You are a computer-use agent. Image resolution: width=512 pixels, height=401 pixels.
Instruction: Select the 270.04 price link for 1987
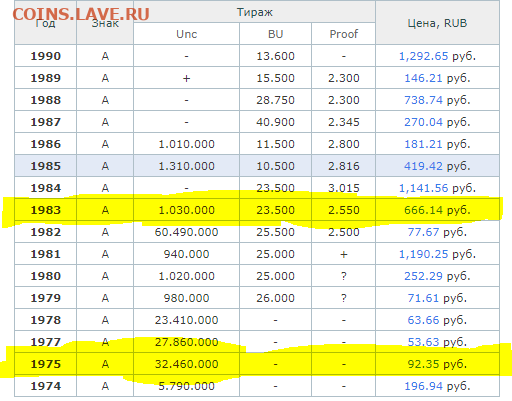(423, 122)
